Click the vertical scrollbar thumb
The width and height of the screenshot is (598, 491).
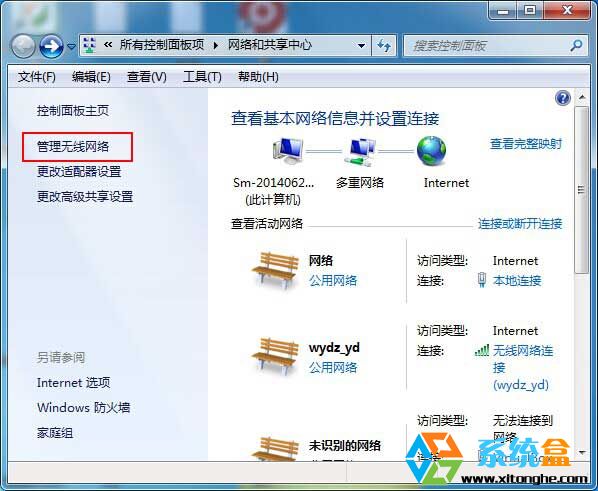(582, 190)
